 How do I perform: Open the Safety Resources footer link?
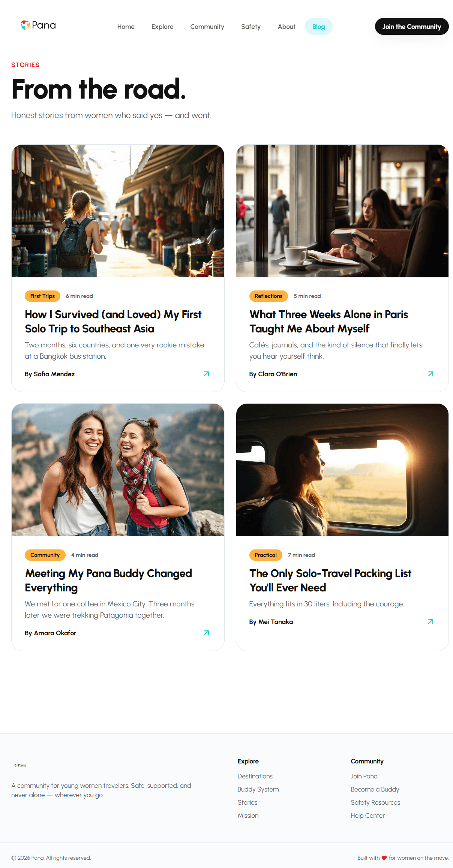[375, 802]
